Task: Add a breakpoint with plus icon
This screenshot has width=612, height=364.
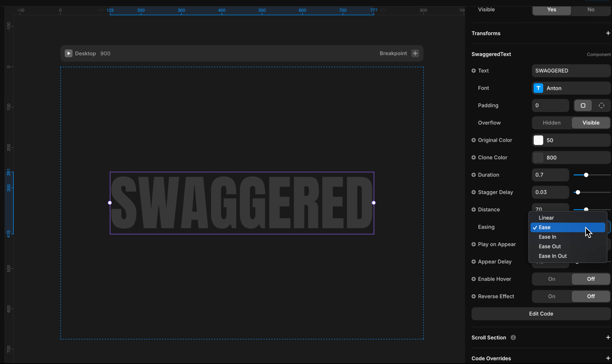Action: click(x=415, y=53)
